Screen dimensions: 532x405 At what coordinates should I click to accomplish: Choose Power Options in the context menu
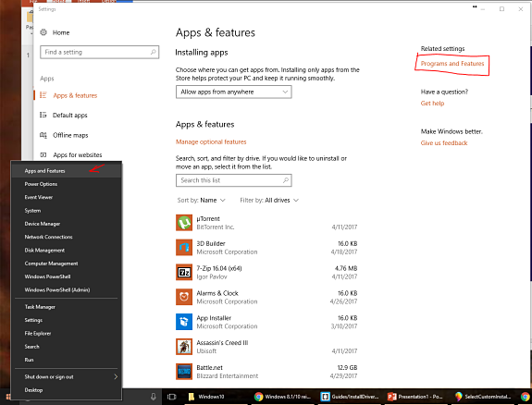(x=67, y=184)
